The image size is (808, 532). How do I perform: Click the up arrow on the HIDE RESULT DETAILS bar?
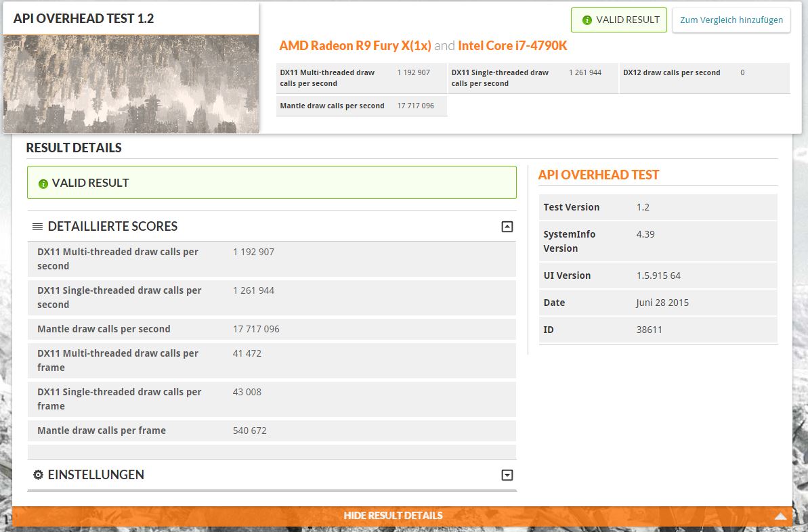coord(781,516)
